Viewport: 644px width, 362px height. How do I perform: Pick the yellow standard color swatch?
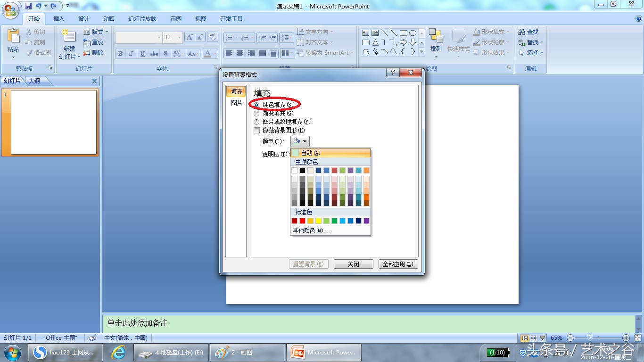318,221
